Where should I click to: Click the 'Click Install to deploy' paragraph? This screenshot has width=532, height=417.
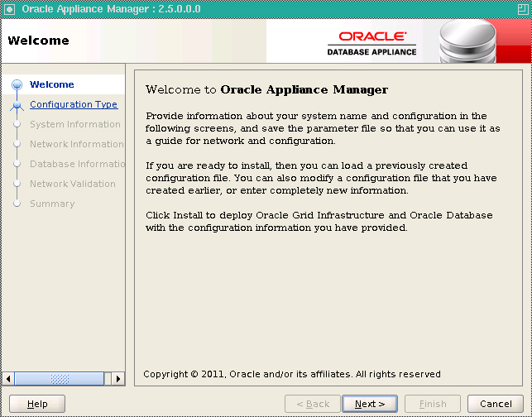[319, 221]
